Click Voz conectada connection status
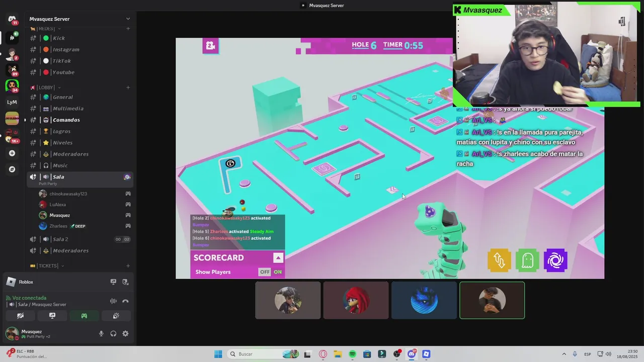 point(29,298)
